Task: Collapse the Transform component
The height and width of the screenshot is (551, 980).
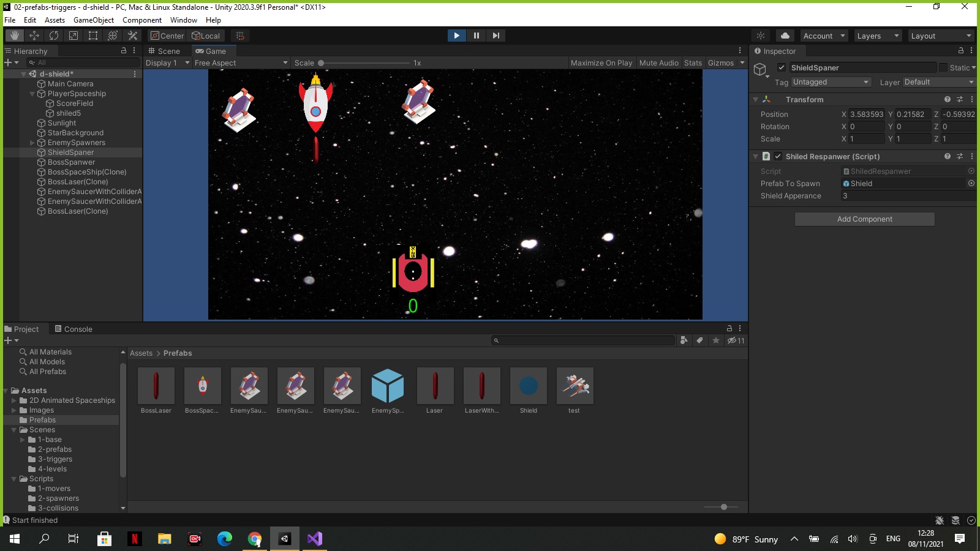Action: point(756,99)
